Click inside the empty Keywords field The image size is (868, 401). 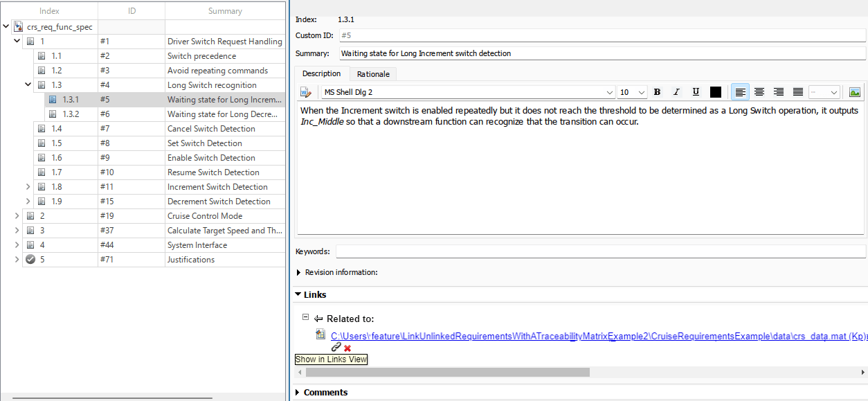coord(485,251)
